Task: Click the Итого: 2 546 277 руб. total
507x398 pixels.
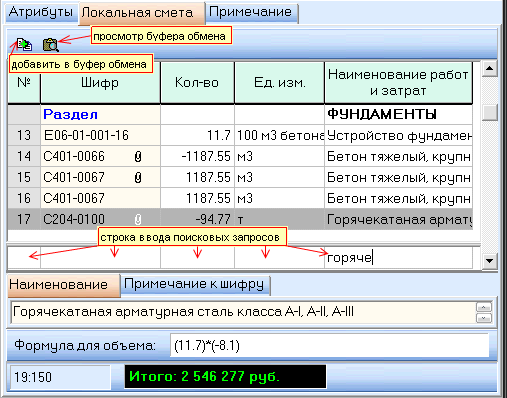Action: 225,377
